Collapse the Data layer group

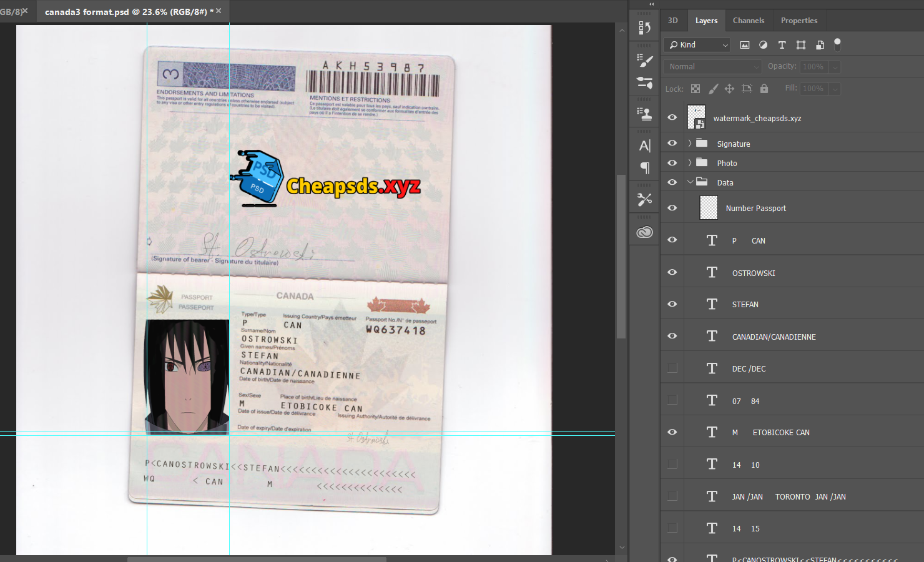tap(690, 182)
